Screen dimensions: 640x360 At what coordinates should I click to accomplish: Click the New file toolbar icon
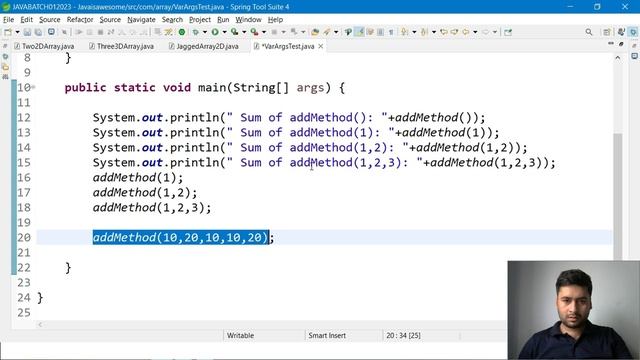[x=8, y=32]
